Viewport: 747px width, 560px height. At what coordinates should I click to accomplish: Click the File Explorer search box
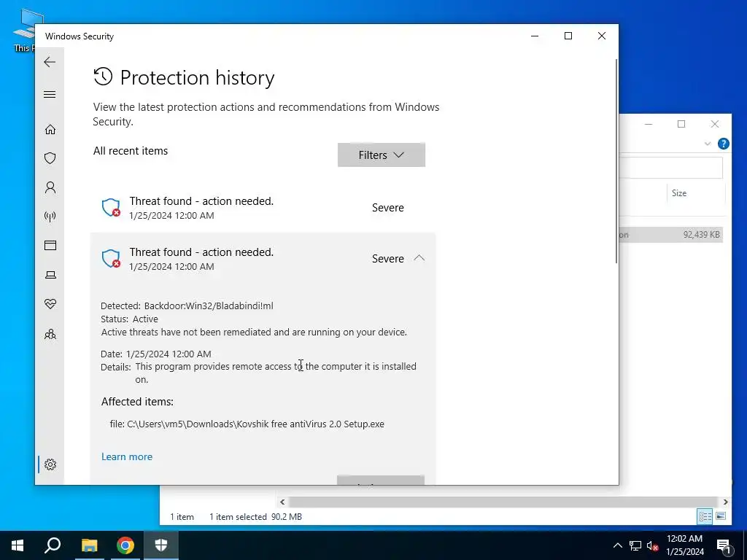[671, 168]
